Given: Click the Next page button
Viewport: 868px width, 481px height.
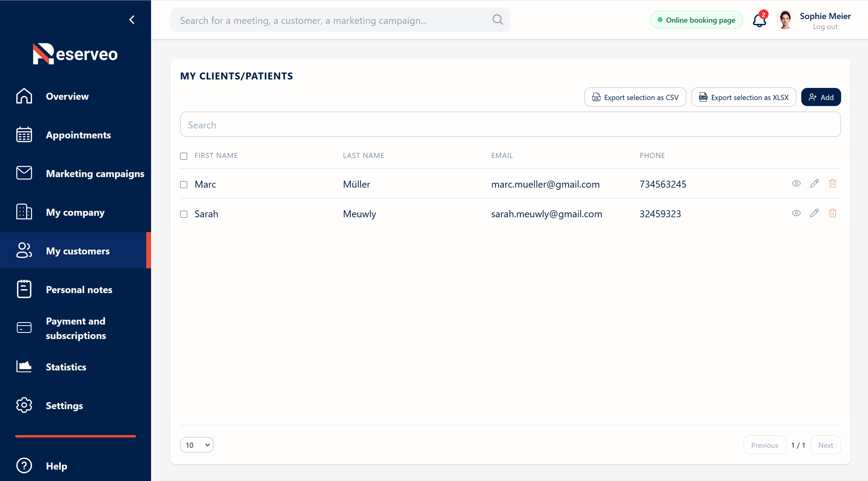Looking at the screenshot, I should (825, 445).
